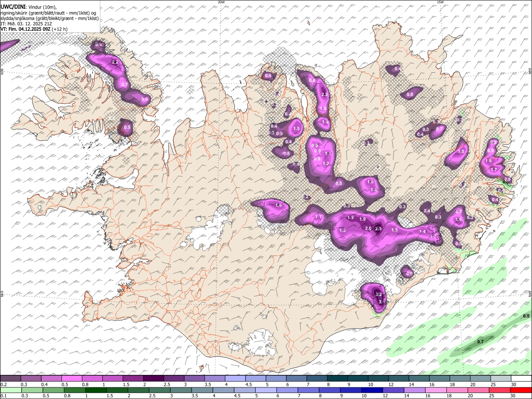Click the 3.2 value in the southeast coastal blob
532x399 pixels.
[x=379, y=294]
